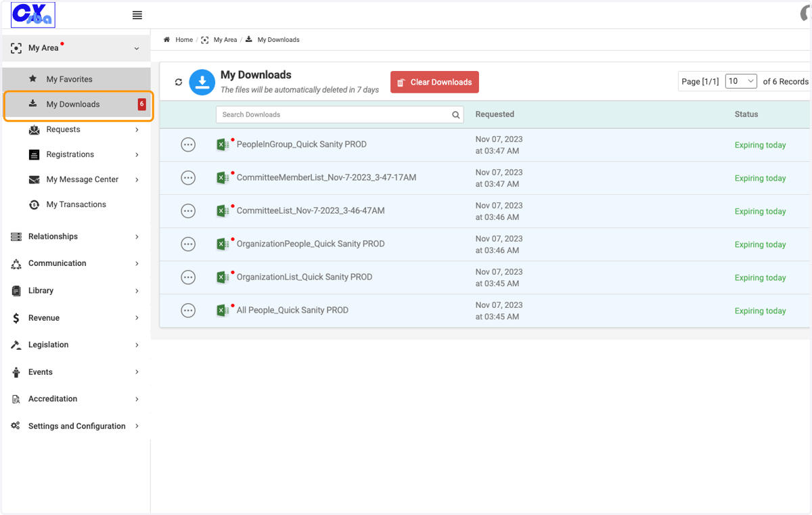Click Expiring today status for All People
Screen dimensions: 812x515
tap(760, 311)
